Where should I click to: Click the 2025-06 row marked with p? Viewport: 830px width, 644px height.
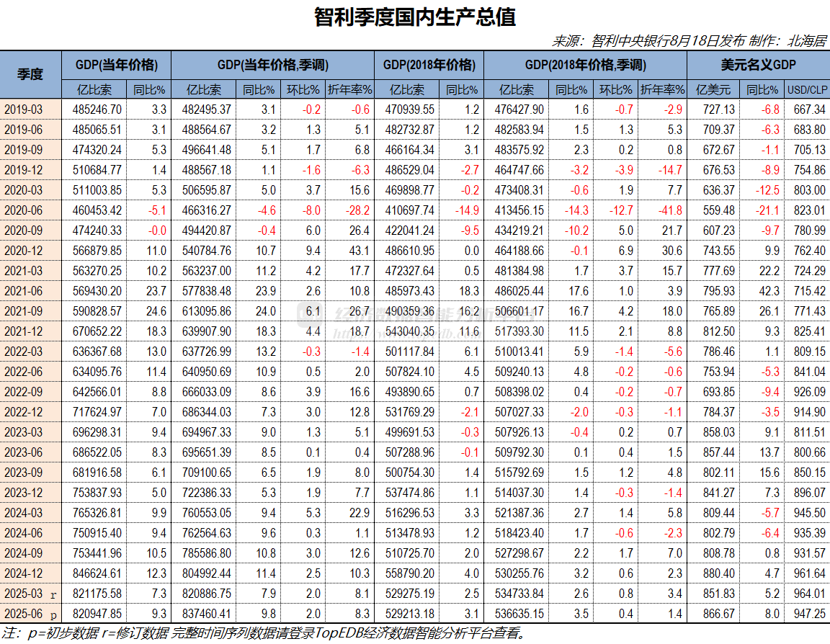tap(32, 614)
